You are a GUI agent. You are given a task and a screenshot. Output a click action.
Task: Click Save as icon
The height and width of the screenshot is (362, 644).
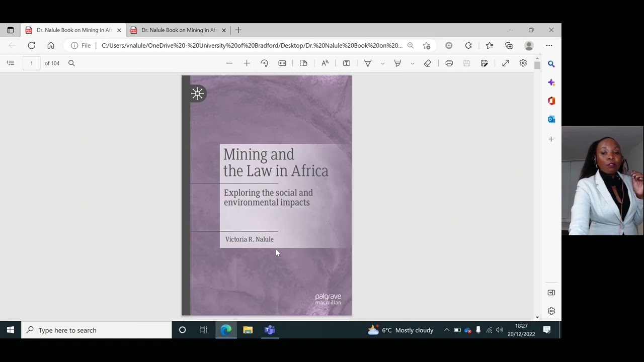tap(484, 63)
